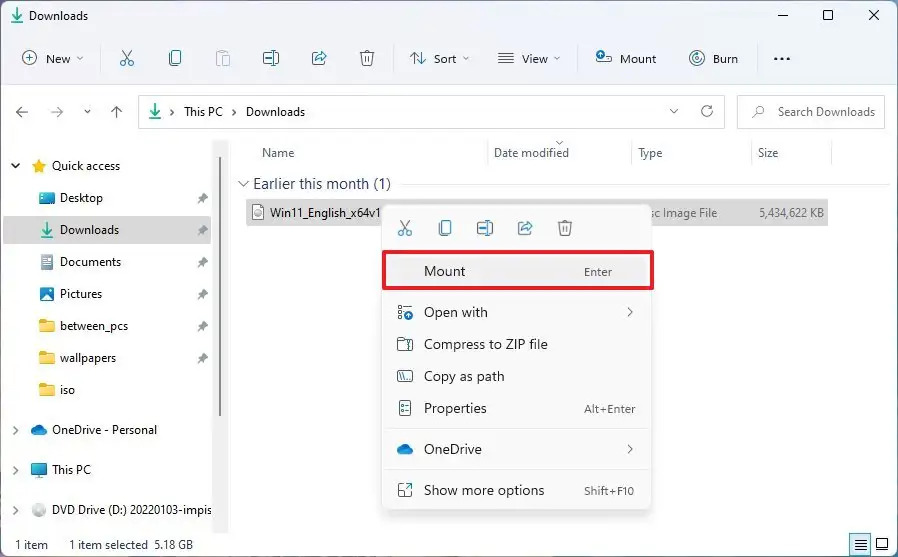This screenshot has height=557, width=898.
Task: Open the wallpapers folder
Action: click(x=88, y=358)
